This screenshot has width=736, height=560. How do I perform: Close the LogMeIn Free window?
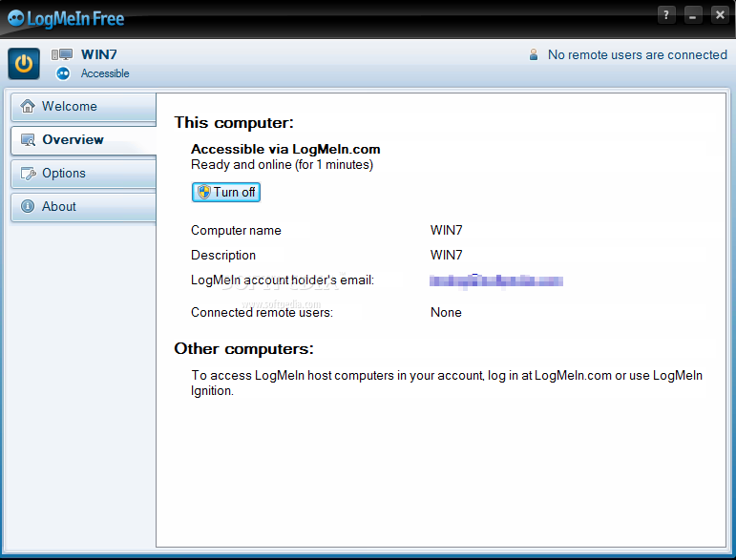click(x=720, y=15)
